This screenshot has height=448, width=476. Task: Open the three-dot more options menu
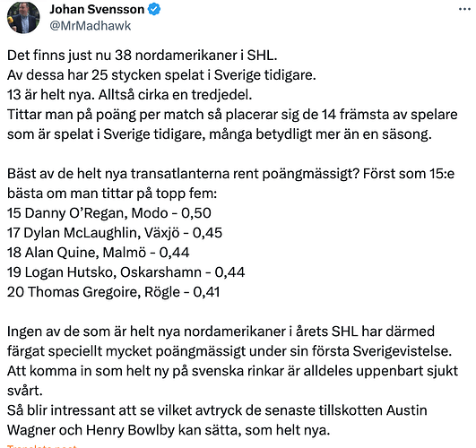(464, 10)
